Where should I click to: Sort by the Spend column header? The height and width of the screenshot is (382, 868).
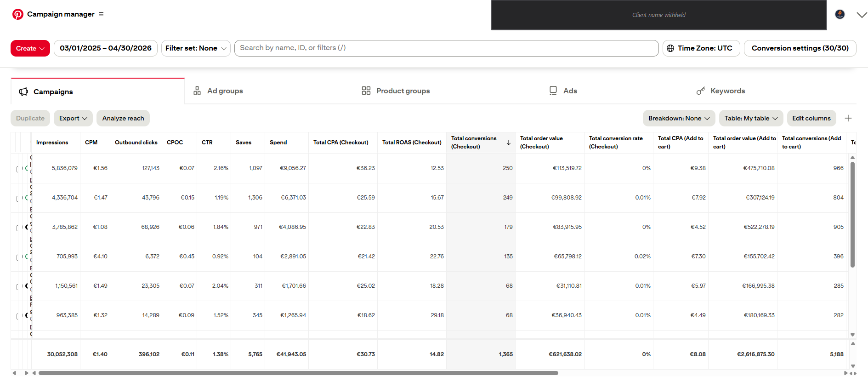point(278,143)
